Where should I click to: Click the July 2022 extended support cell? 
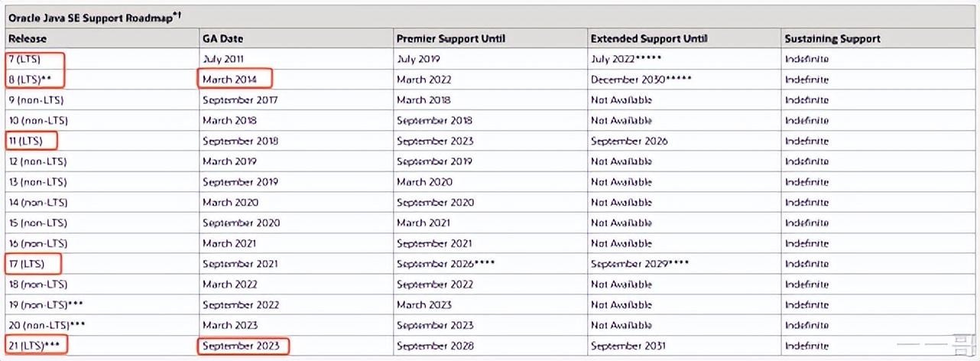click(625, 59)
